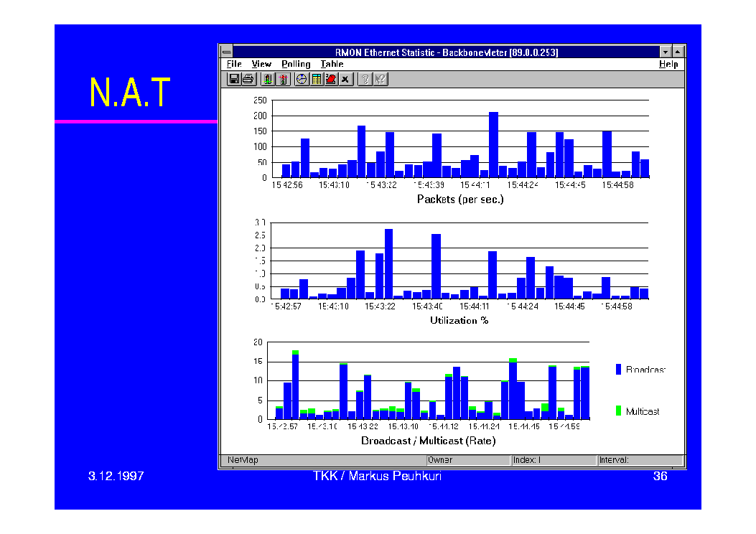This screenshot has width=756, height=534.
Task: Click the context help pointer icon
Action: [x=380, y=79]
